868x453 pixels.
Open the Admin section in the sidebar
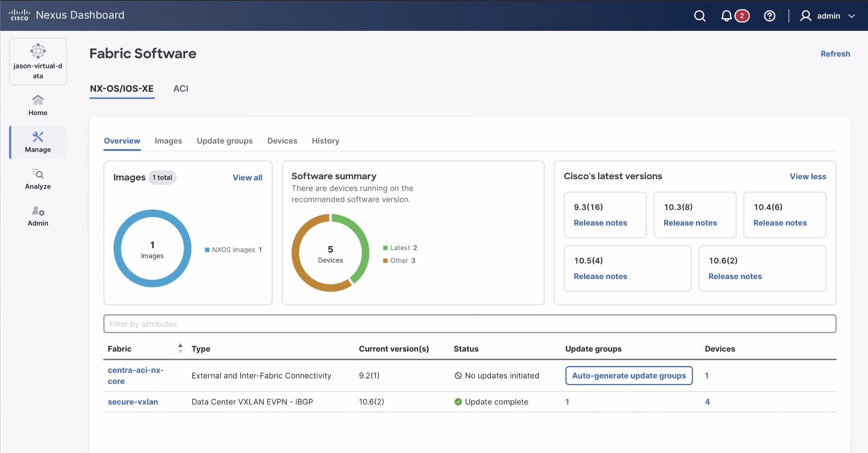coord(37,215)
